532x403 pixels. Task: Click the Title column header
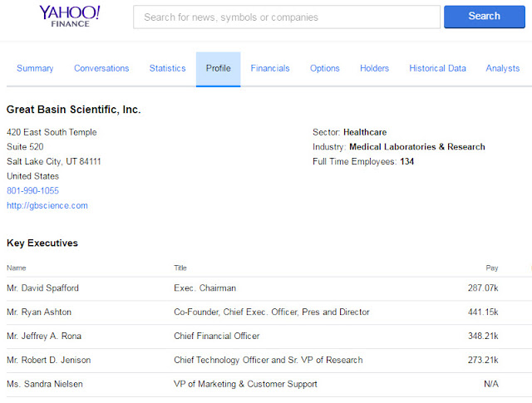tap(180, 268)
